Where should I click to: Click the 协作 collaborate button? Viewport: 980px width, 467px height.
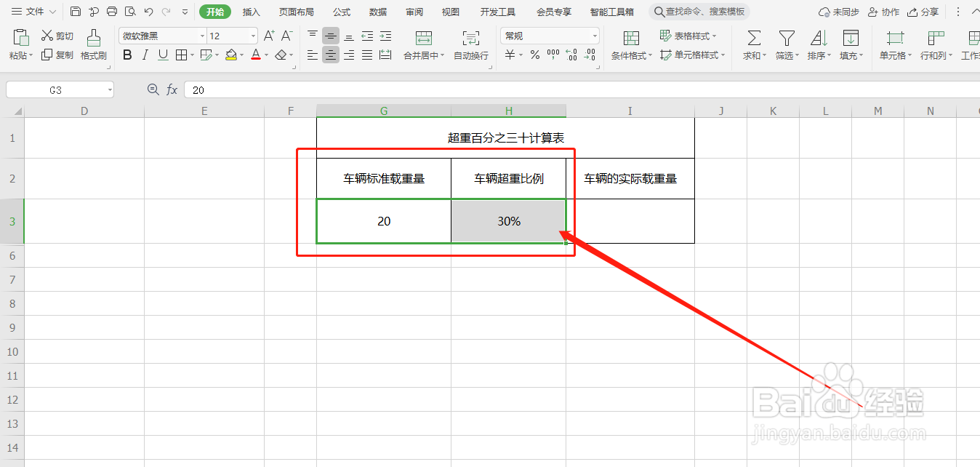click(x=883, y=12)
